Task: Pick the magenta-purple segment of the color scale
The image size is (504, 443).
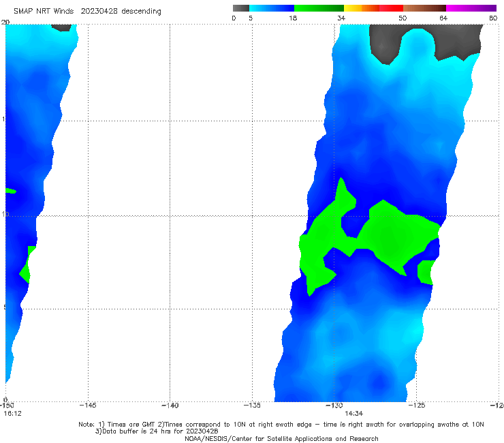Action: tap(471, 8)
